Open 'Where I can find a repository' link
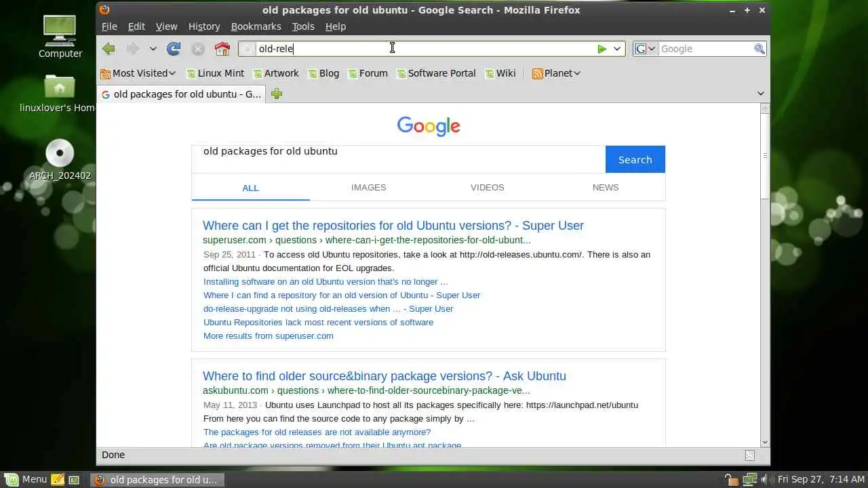Image resolution: width=868 pixels, height=488 pixels. click(x=342, y=295)
